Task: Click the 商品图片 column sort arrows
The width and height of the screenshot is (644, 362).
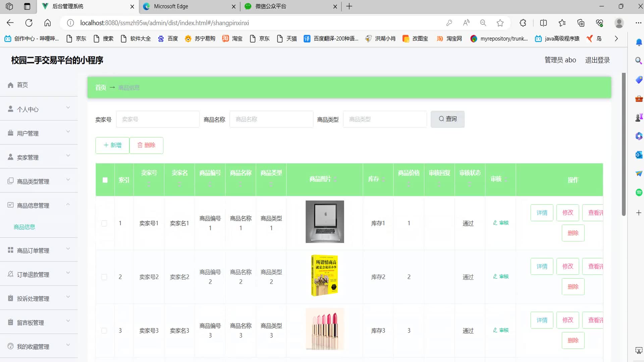Action: pos(335,179)
